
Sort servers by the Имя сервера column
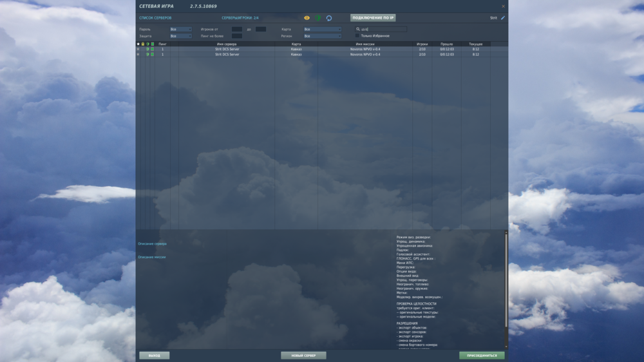[x=227, y=44]
